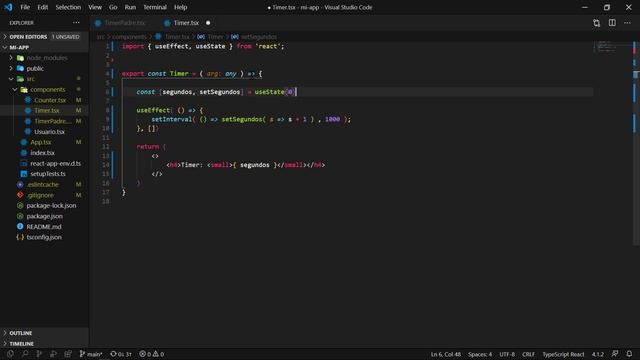This screenshot has width=640, height=360.
Task: Select language mode TypeScript React
Action: 563,354
